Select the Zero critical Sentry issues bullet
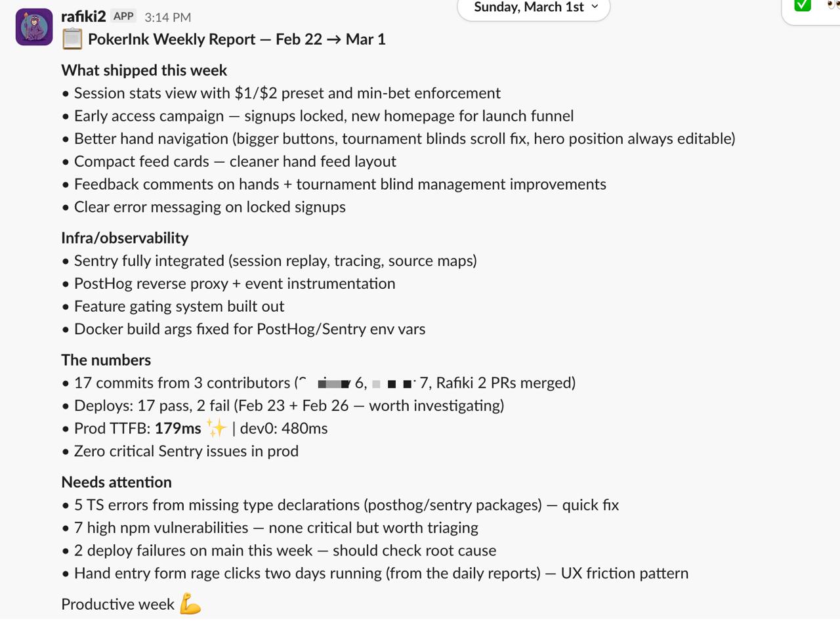The width and height of the screenshot is (840, 621). [185, 451]
